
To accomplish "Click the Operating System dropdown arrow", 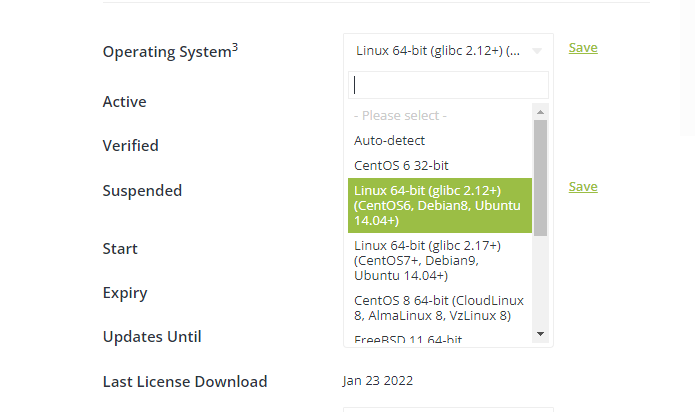I will click(537, 51).
